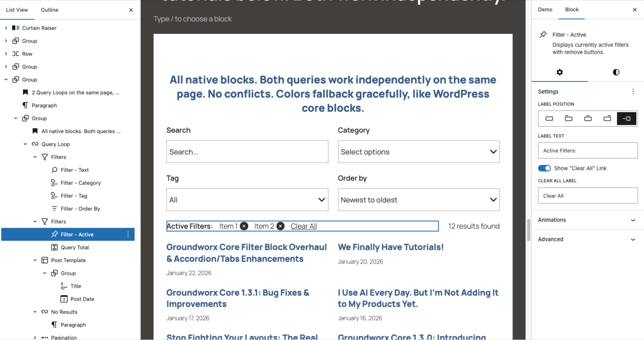Viewport: 644px width, 340px height.
Task: Select the first label position icon
Action: coord(549,119)
